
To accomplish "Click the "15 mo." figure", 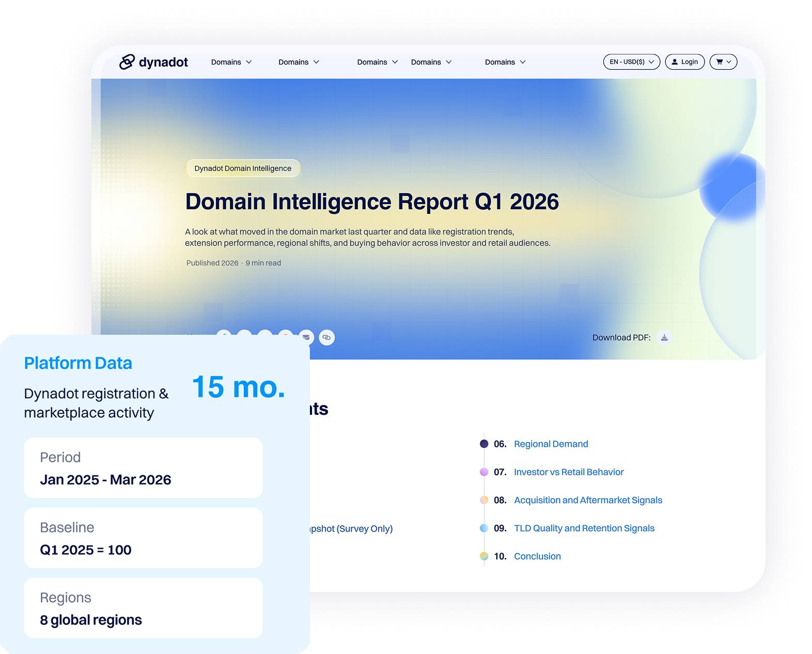I will pos(239,387).
